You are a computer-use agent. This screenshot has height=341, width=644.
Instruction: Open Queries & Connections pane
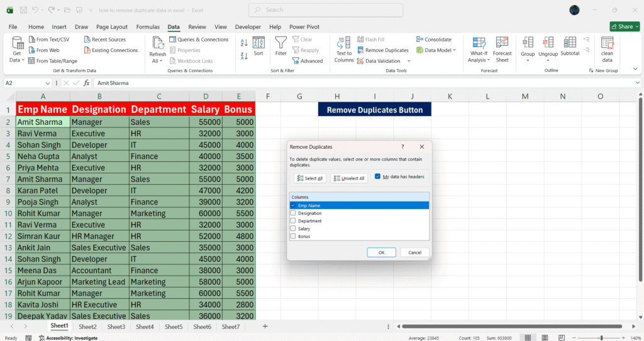pyautogui.click(x=199, y=40)
